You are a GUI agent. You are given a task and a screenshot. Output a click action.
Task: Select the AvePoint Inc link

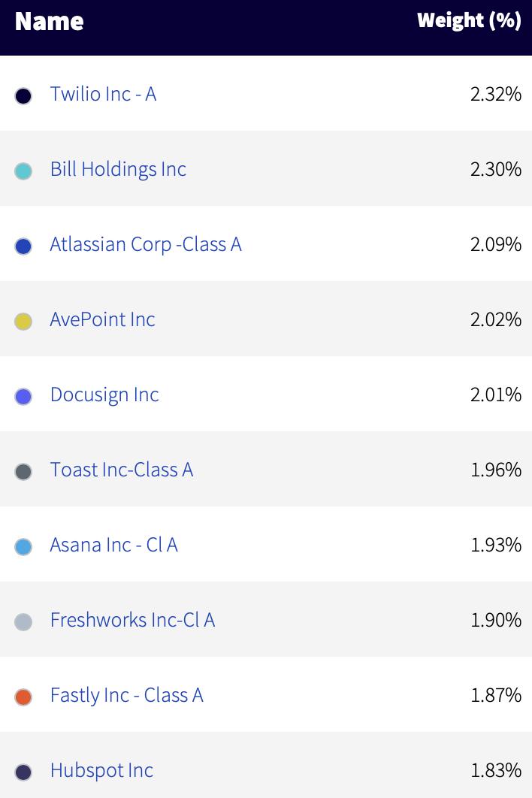pos(102,319)
